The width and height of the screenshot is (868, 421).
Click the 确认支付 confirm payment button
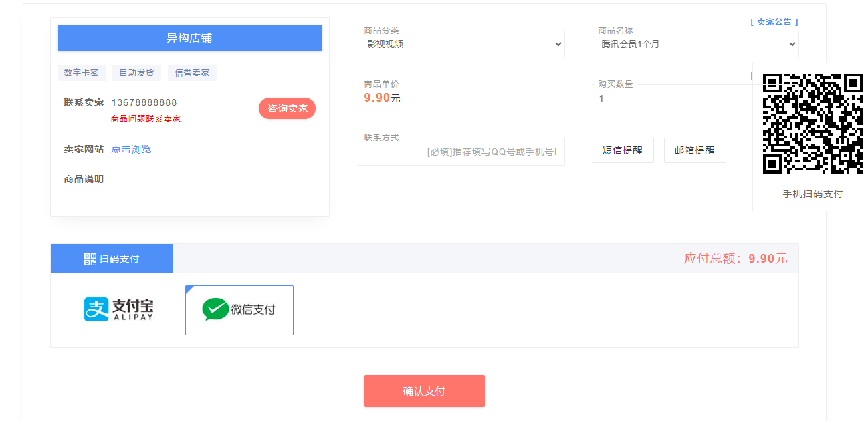pyautogui.click(x=424, y=390)
